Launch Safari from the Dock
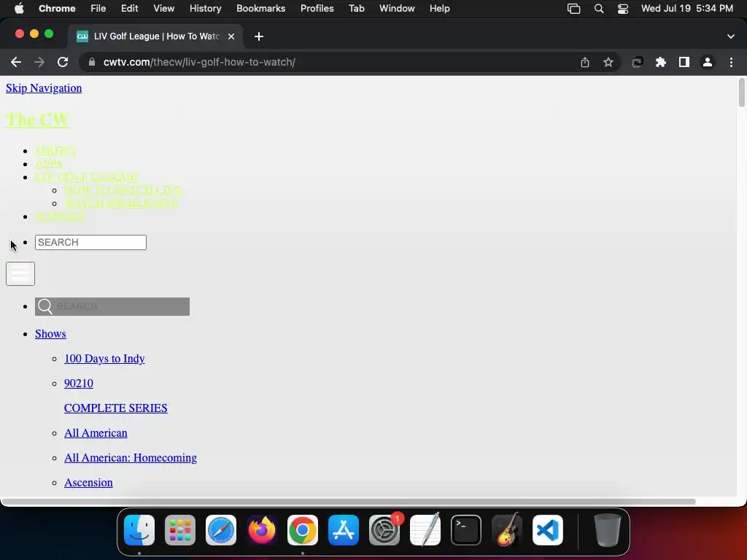Screen dimensions: 747x560 220,530
